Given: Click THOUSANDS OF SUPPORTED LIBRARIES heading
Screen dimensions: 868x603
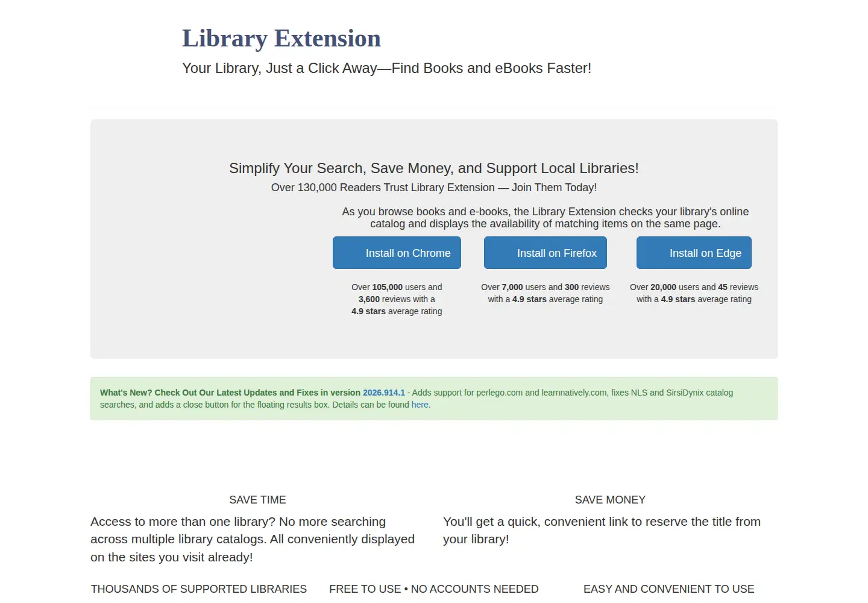Looking at the screenshot, I should 199,589.
